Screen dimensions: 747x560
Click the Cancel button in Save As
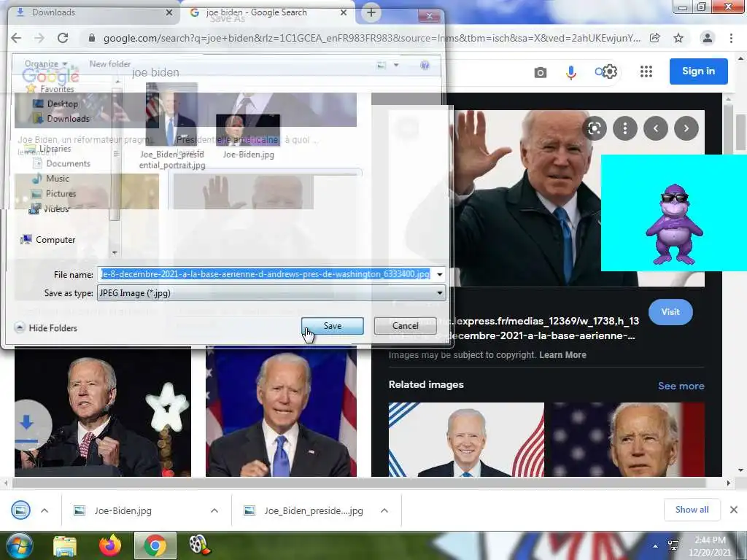[406, 326]
